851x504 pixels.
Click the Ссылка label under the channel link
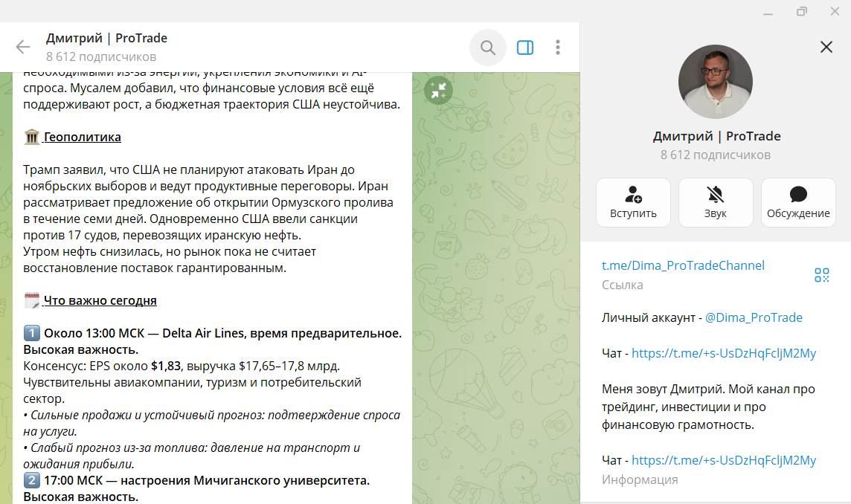[x=622, y=285]
